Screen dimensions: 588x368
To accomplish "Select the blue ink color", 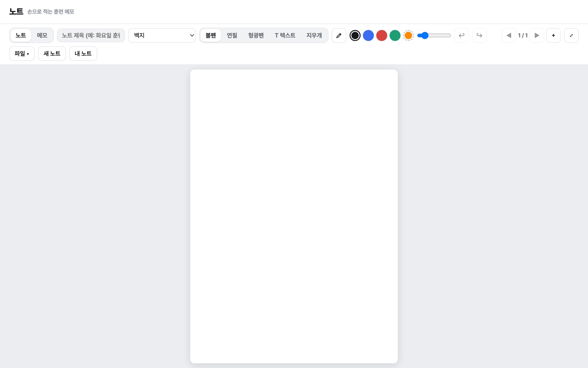I will pos(368,35).
